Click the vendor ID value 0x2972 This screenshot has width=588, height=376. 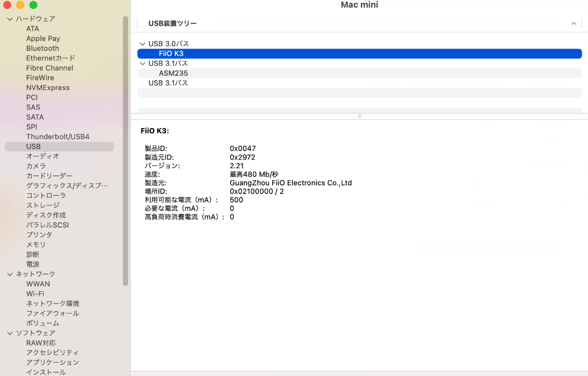coord(242,157)
